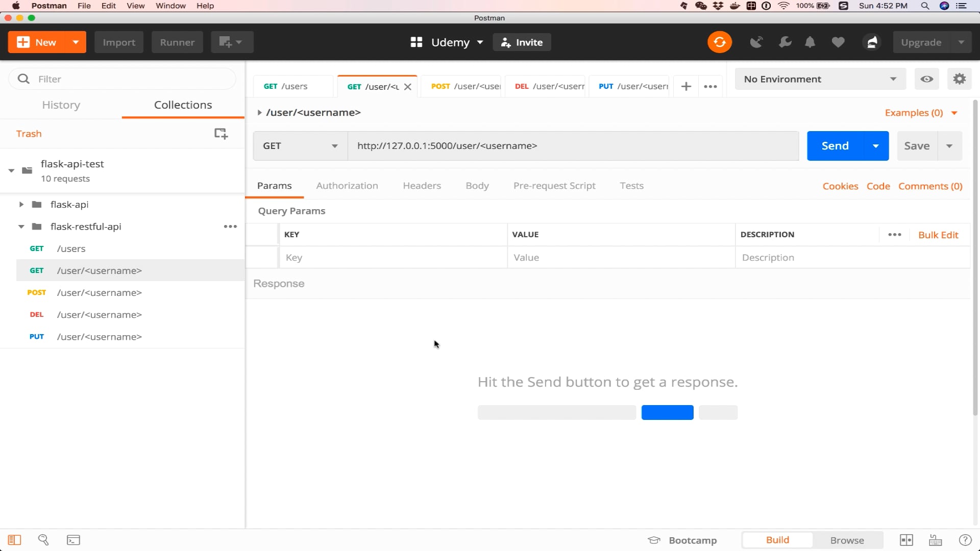The image size is (980, 551).
Task: Toggle the sidebar visibility icon
Action: 14,540
